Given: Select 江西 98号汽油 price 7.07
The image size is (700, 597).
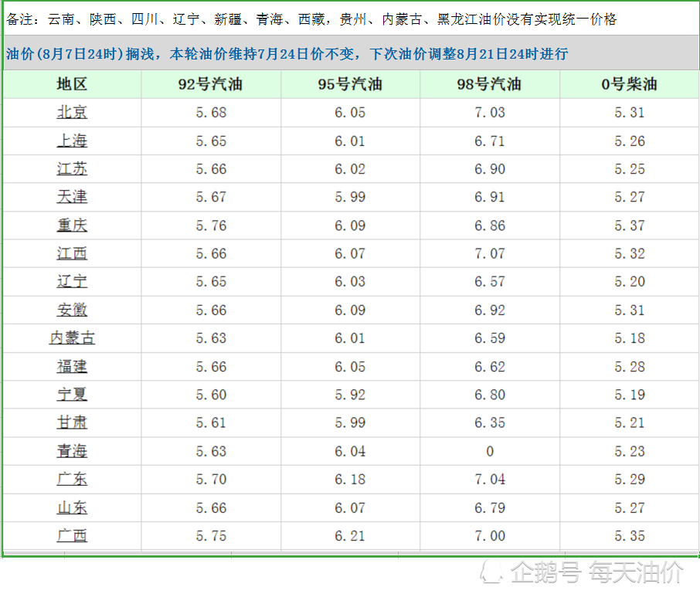Looking at the screenshot, I should (490, 253).
